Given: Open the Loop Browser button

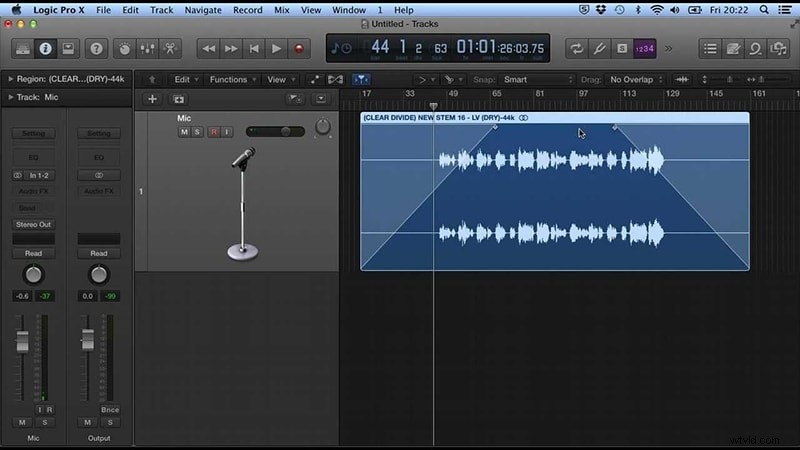Looking at the screenshot, I should coord(756,48).
